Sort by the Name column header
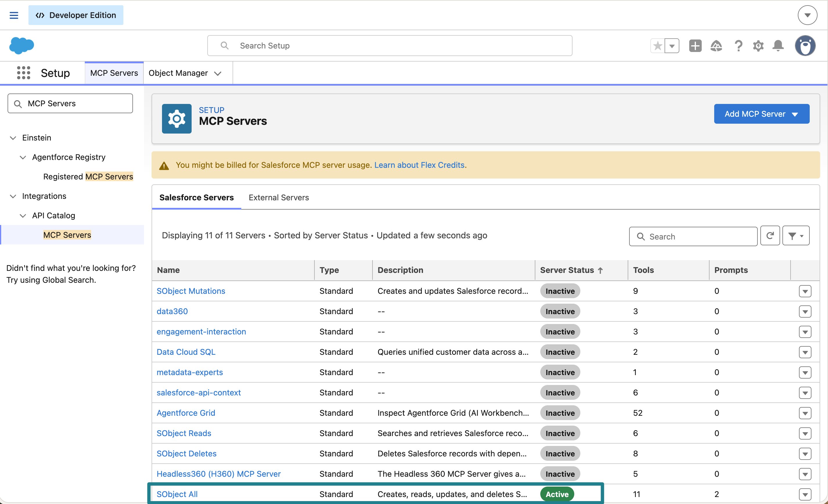Image resolution: width=828 pixels, height=504 pixels. (x=168, y=270)
